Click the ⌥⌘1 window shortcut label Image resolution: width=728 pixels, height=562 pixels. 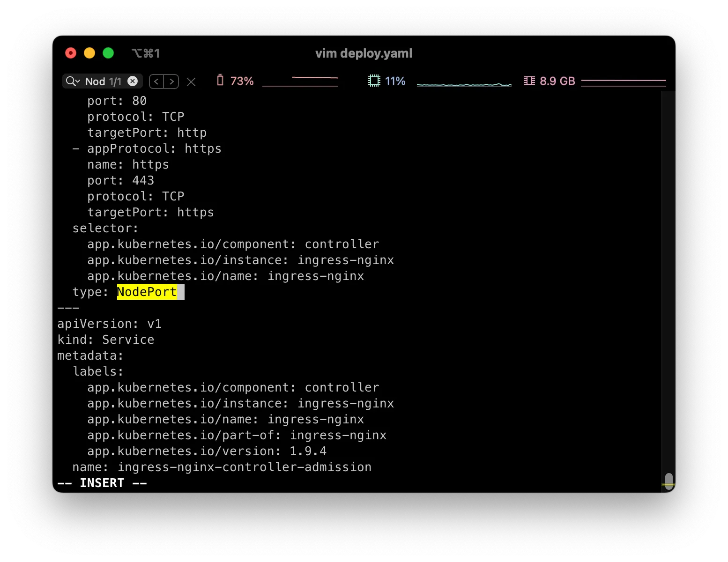(146, 53)
